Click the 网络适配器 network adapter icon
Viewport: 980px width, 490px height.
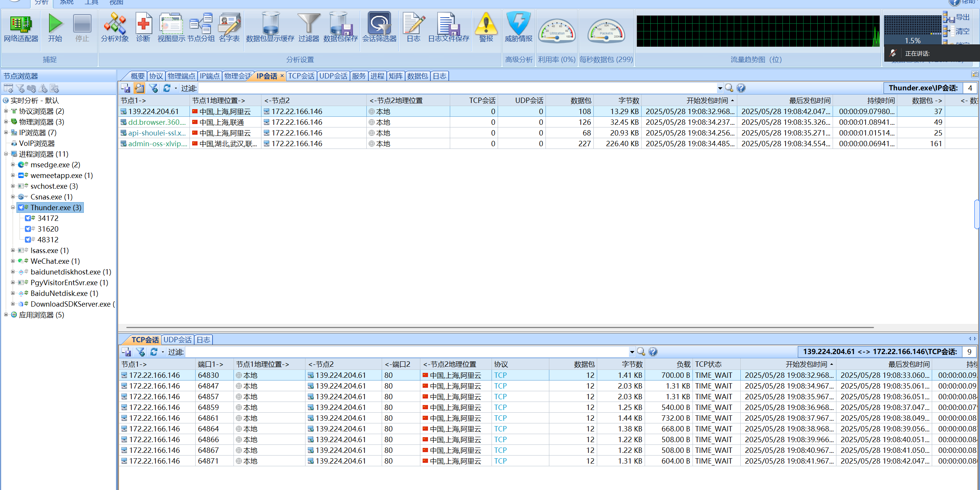(21, 24)
